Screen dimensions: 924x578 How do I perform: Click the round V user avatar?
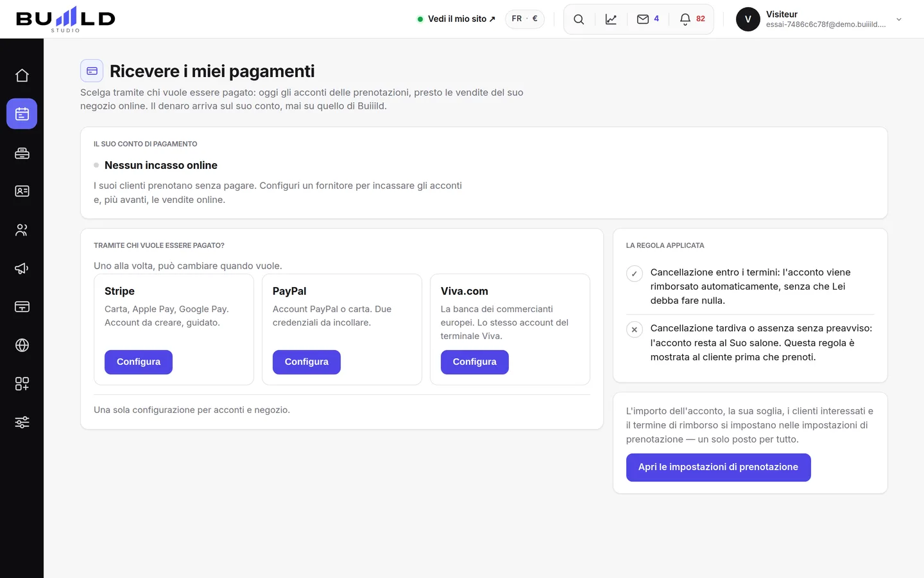click(748, 19)
